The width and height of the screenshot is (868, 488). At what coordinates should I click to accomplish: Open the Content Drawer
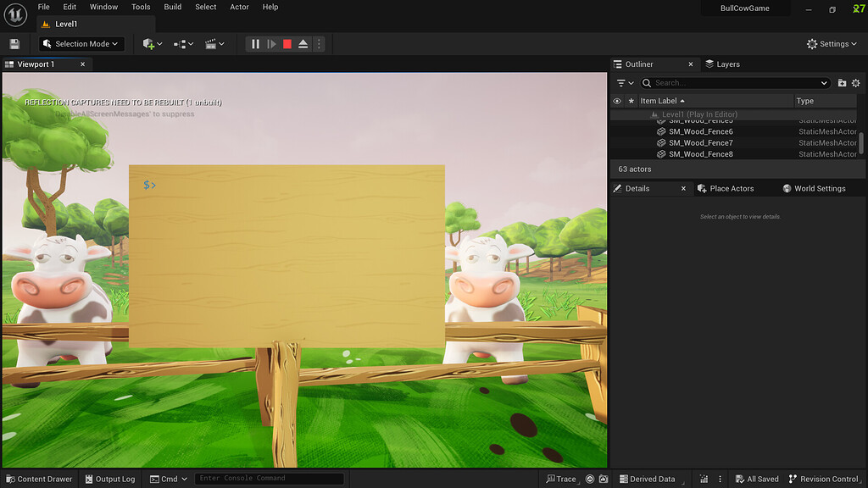point(39,479)
